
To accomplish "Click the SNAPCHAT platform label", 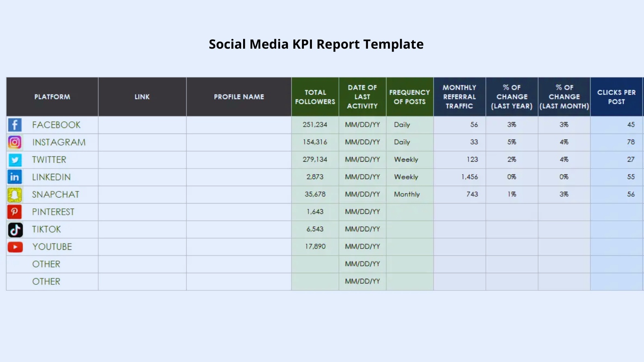I will pyautogui.click(x=56, y=195).
